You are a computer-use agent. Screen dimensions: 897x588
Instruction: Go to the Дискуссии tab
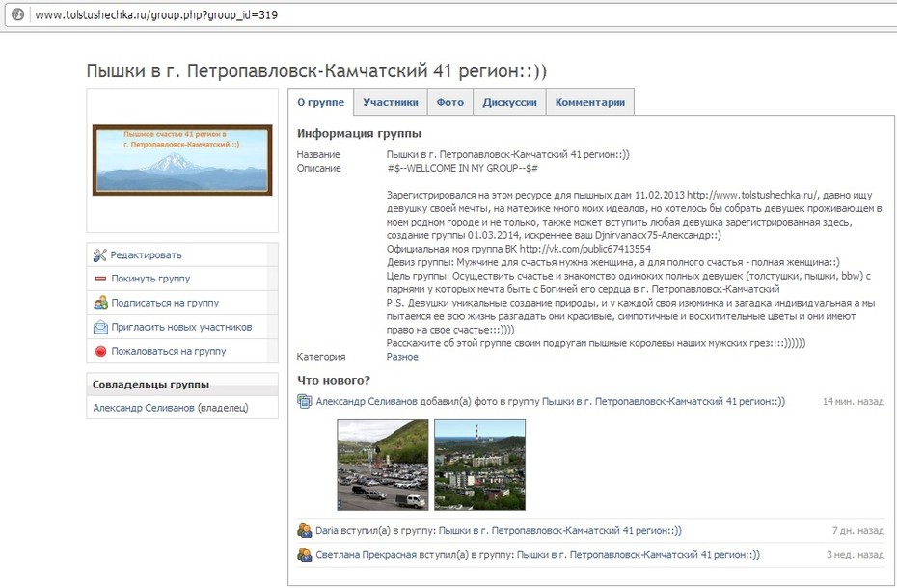509,102
